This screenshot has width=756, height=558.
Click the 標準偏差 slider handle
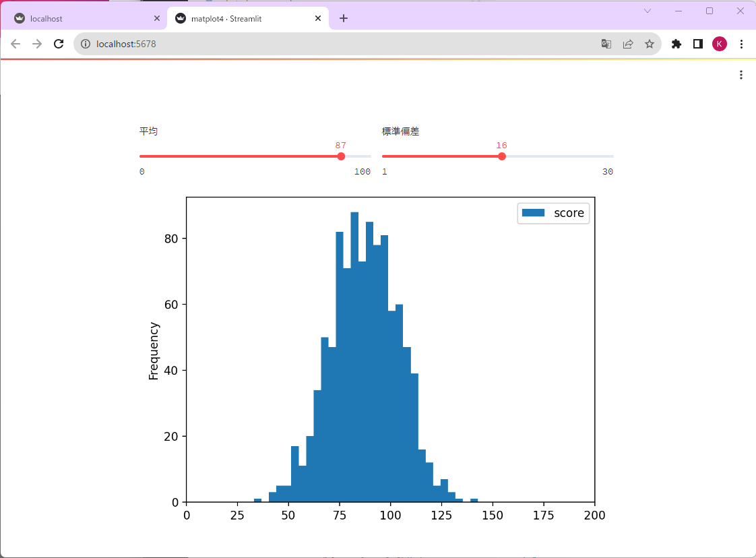point(501,156)
